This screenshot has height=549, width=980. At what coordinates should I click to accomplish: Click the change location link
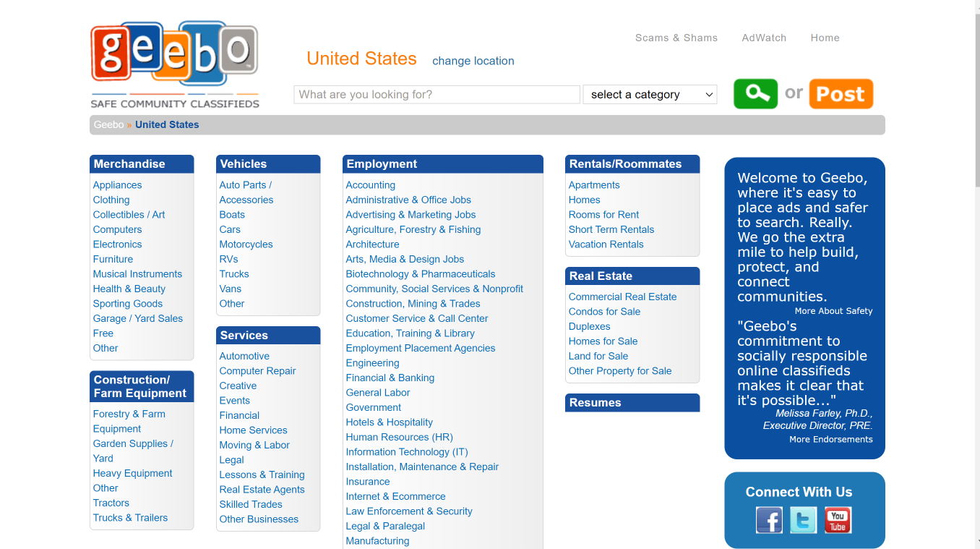pyautogui.click(x=473, y=61)
